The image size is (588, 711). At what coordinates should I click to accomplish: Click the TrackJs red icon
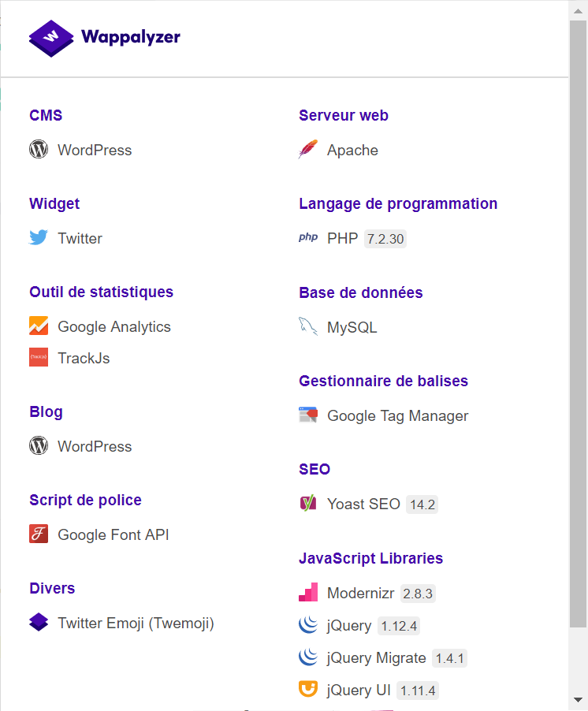point(39,358)
